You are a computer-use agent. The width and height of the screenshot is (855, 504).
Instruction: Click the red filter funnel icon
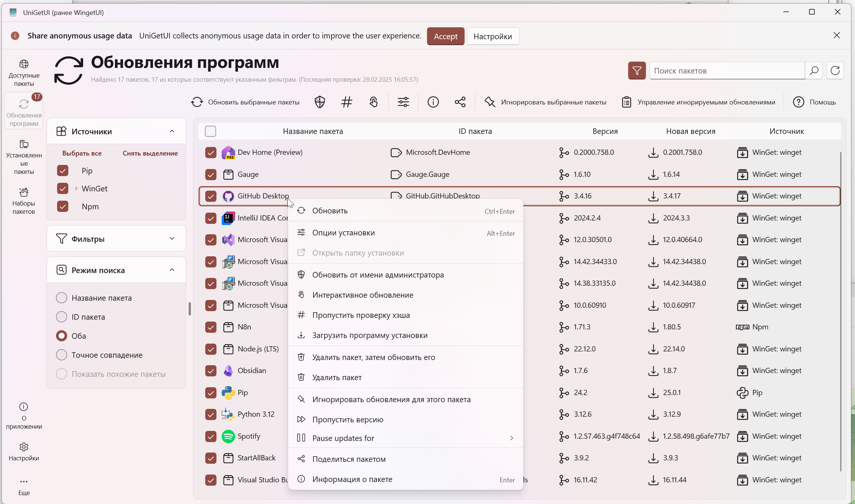[637, 71]
